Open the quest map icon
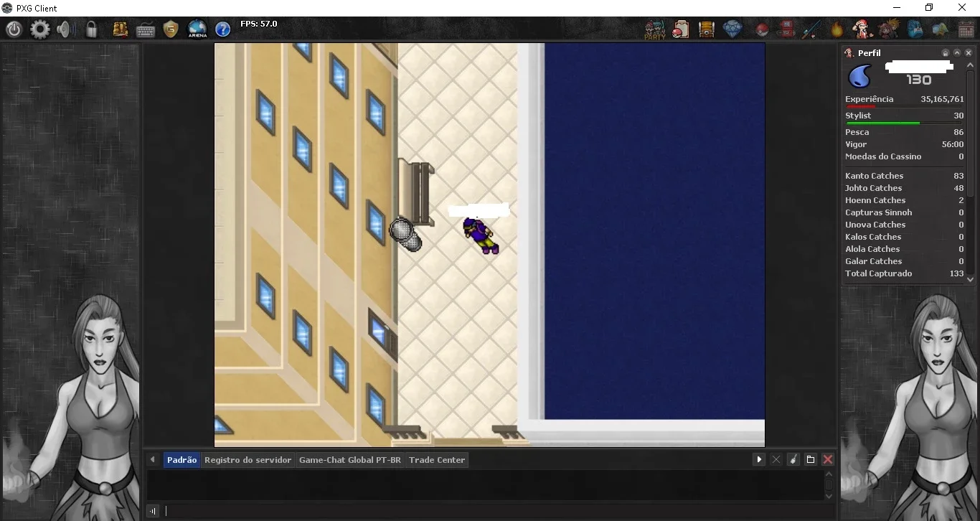This screenshot has height=521, width=980. coord(121,29)
